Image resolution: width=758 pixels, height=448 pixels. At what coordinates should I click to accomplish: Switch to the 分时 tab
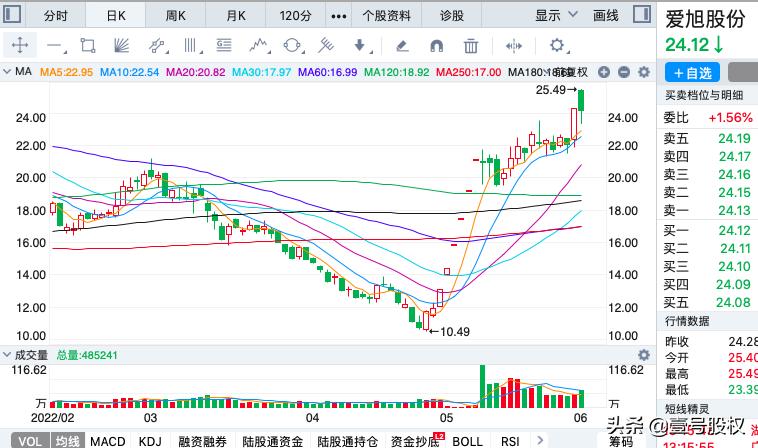pyautogui.click(x=56, y=16)
